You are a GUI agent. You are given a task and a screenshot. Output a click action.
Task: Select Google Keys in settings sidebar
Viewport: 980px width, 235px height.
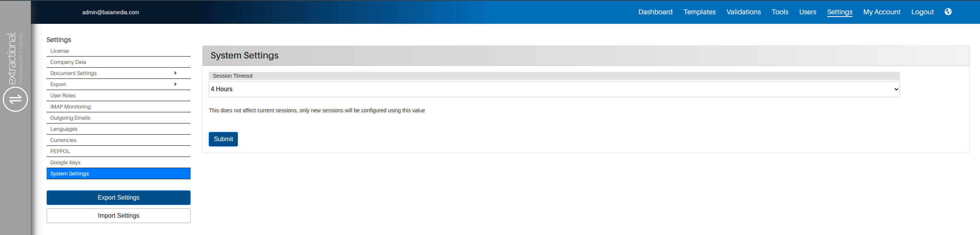click(65, 162)
